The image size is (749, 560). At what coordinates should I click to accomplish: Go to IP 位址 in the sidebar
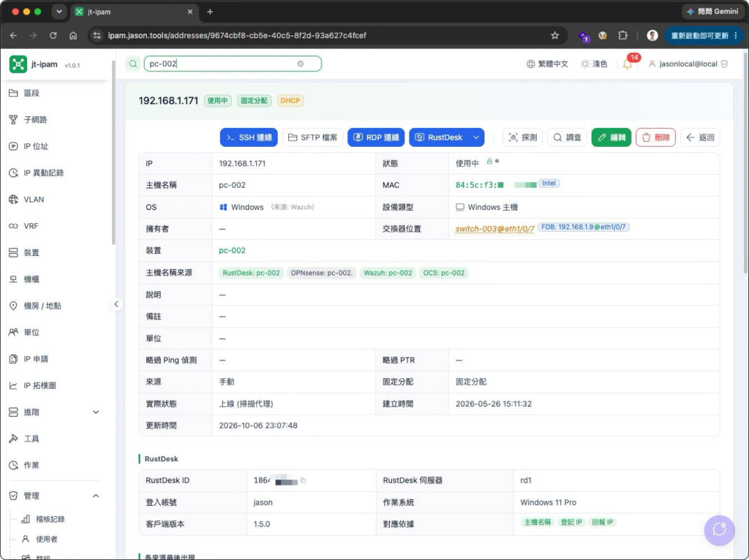click(36, 146)
